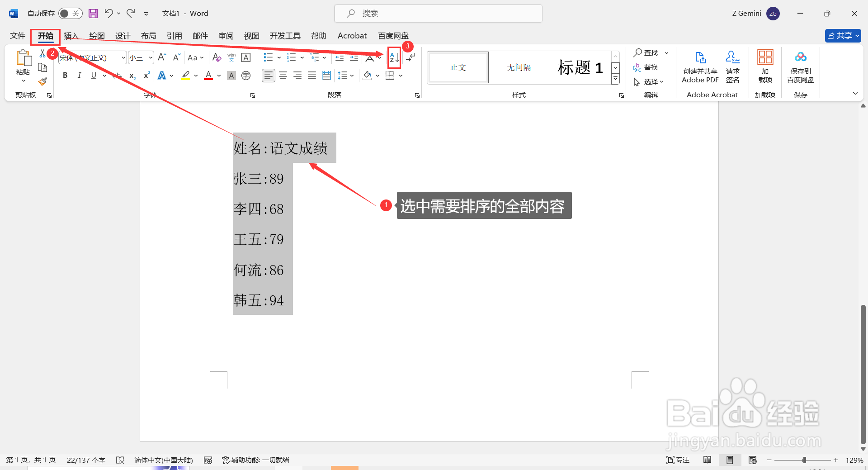868x470 pixels.
Task: Click the 保存到百度网盘 icon
Action: tap(800, 66)
